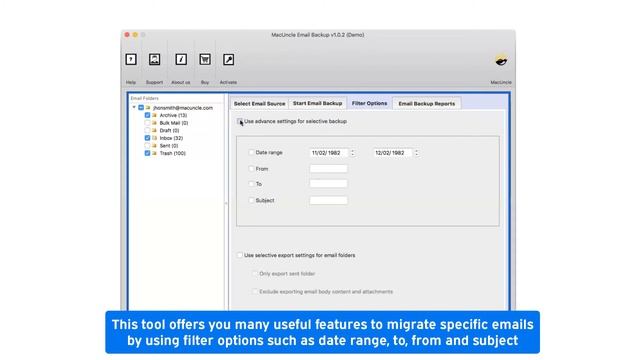Switch to Start Email Backup tab
This screenshot has height=360, width=640.
pyautogui.click(x=318, y=103)
